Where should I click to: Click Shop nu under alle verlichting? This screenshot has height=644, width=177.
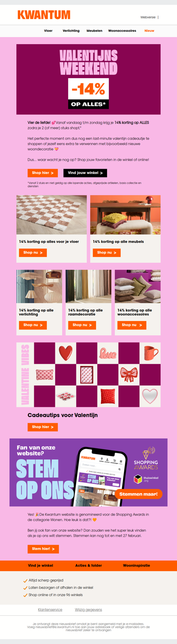coord(33,325)
